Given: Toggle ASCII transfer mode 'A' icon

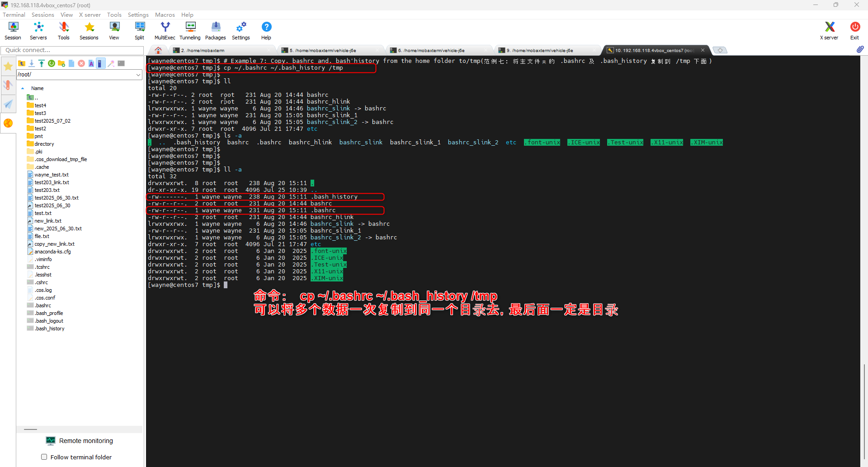Looking at the screenshot, I should click(91, 63).
